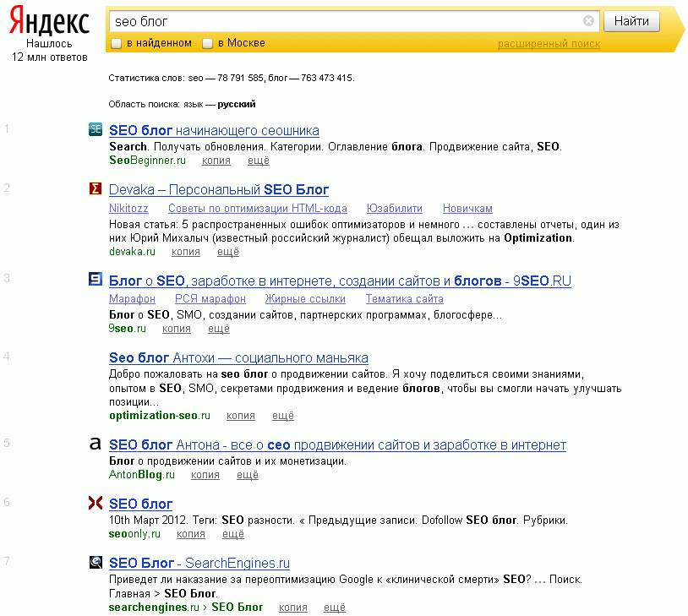Click the '12 млн ответов' results count
This screenshot has width=688, height=616.
point(50,57)
